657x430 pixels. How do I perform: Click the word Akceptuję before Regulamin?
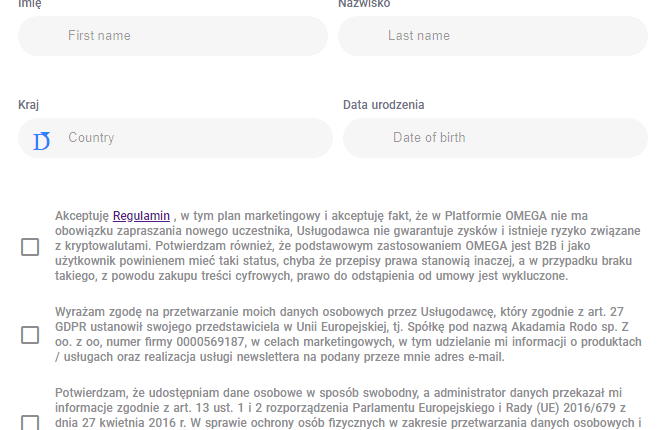83,215
